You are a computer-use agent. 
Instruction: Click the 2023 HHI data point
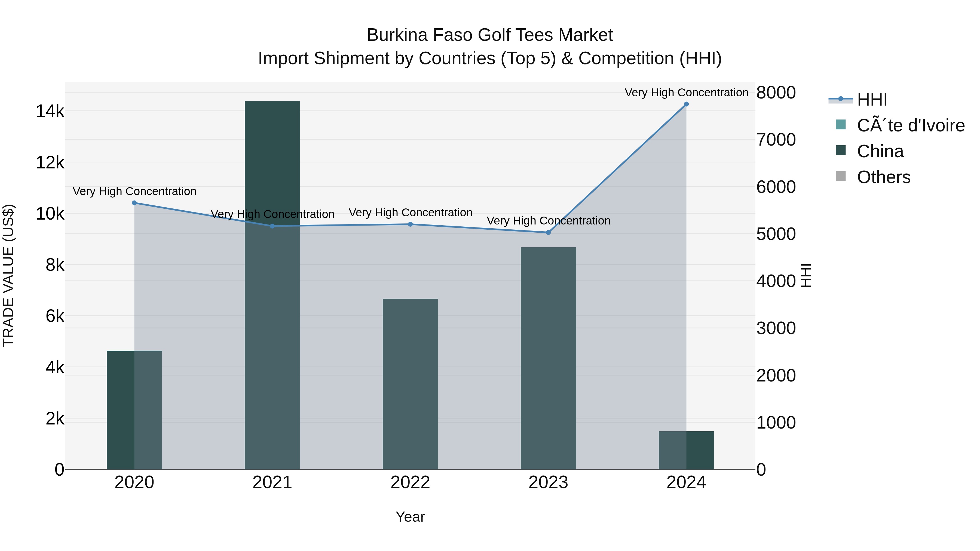549,232
